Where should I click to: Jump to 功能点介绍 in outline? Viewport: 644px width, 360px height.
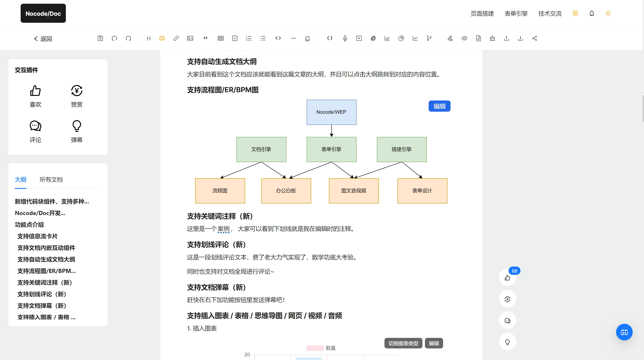coord(29,225)
